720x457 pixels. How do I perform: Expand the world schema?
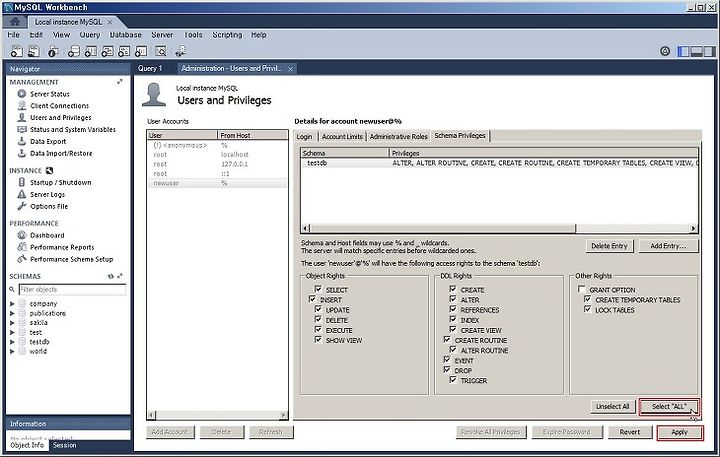point(12,351)
